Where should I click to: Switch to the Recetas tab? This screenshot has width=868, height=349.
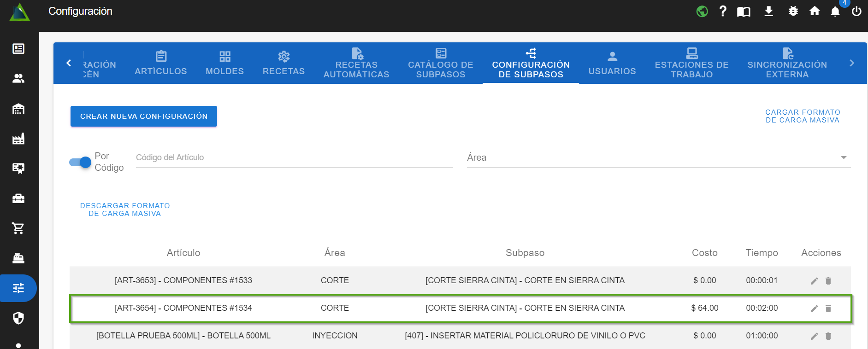pyautogui.click(x=283, y=63)
